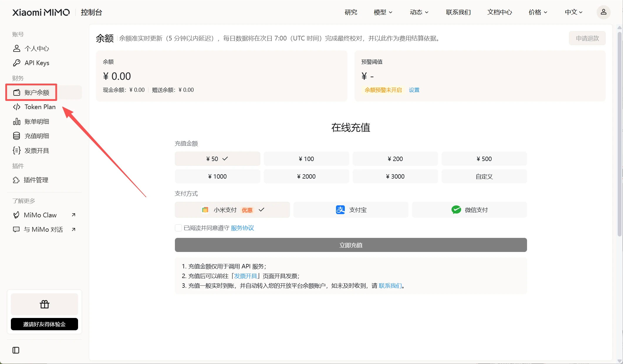The image size is (623, 364).
Task: Select the ¥ 50 recharge amount
Action: pos(217,159)
